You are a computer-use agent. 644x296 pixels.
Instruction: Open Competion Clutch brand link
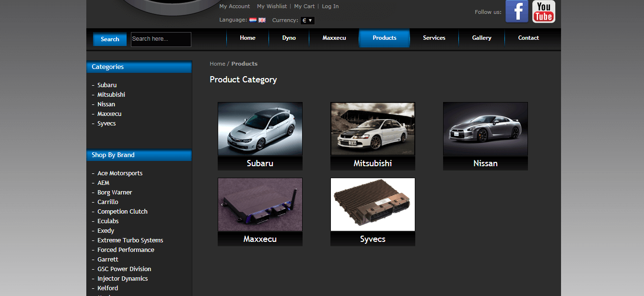[122, 212]
